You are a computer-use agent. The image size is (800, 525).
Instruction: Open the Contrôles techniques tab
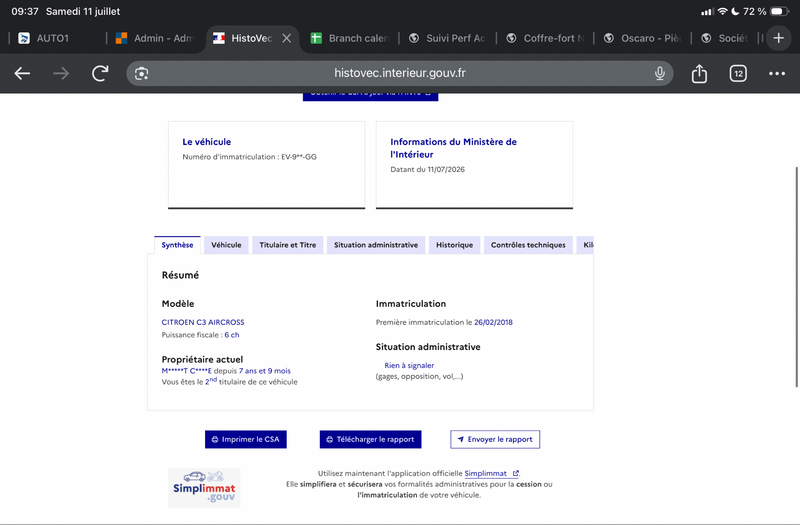point(528,245)
